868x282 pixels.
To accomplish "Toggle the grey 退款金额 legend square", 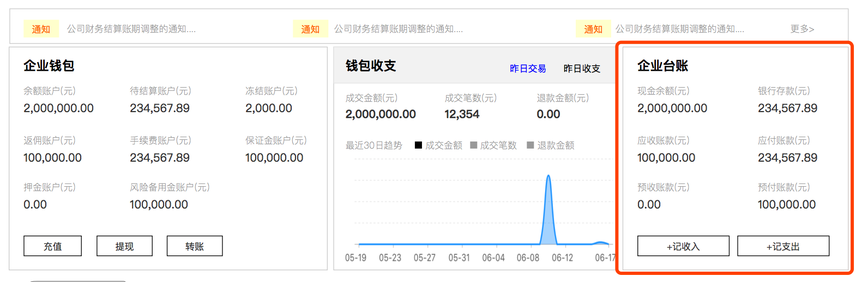I will [x=531, y=145].
